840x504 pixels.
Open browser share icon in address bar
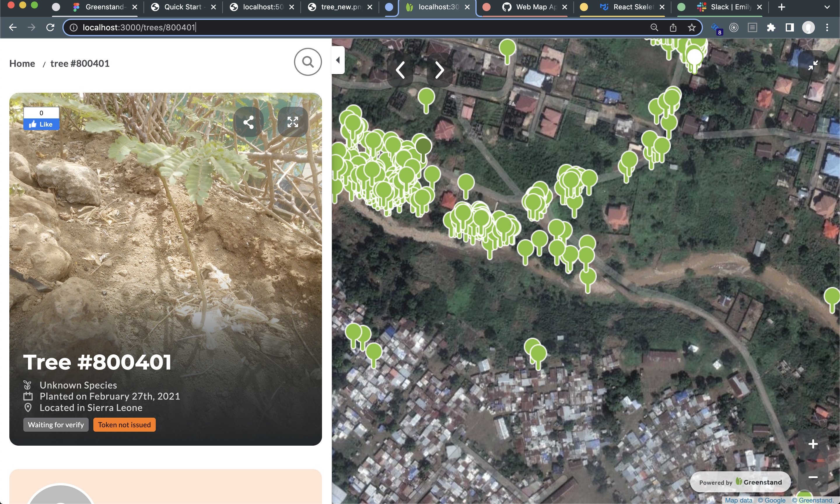click(x=673, y=27)
